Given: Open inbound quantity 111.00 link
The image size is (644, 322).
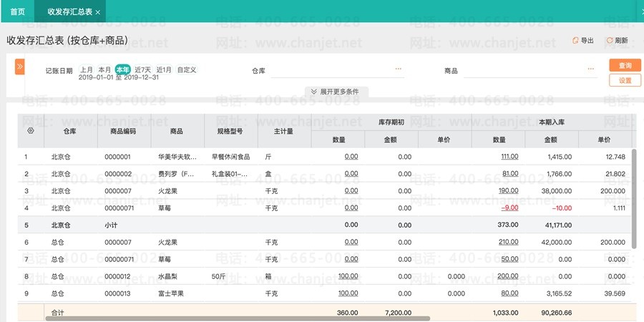Looking at the screenshot, I should 509,157.
